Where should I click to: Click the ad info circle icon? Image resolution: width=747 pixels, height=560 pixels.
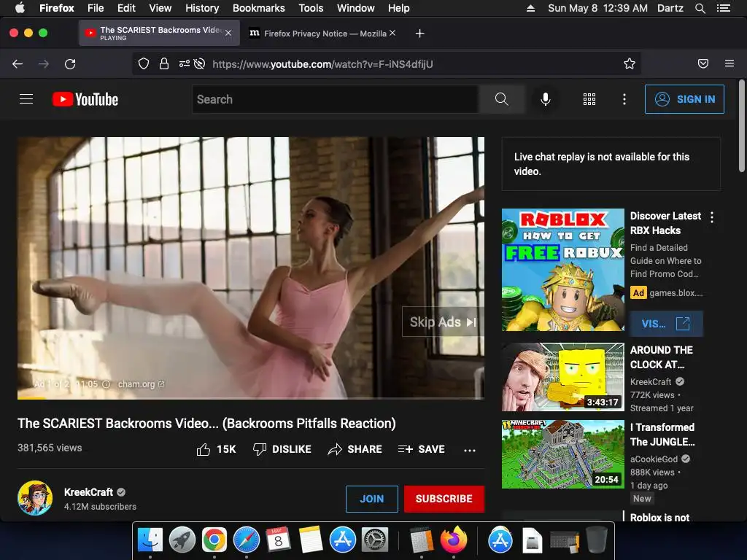click(x=107, y=384)
